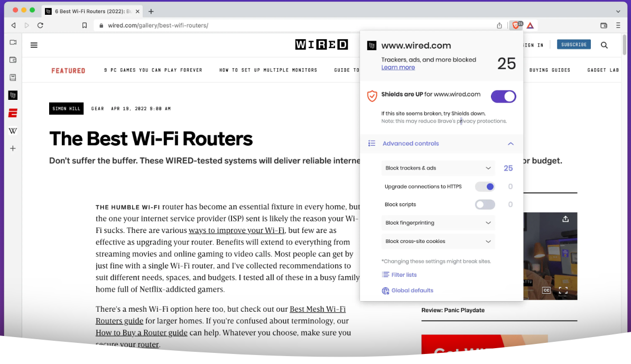Click the www.wired.com heading in Shields

pos(416,45)
